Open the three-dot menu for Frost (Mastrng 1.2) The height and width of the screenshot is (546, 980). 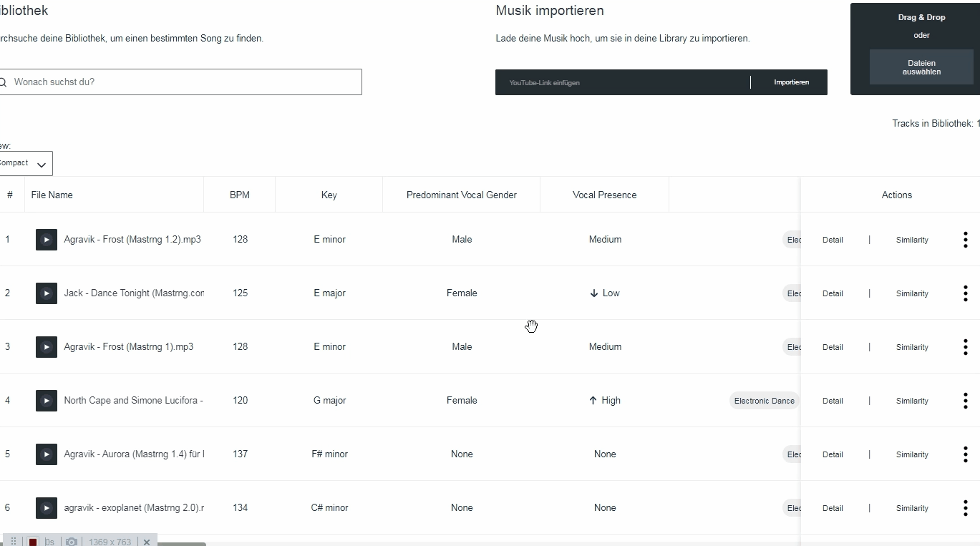click(965, 240)
